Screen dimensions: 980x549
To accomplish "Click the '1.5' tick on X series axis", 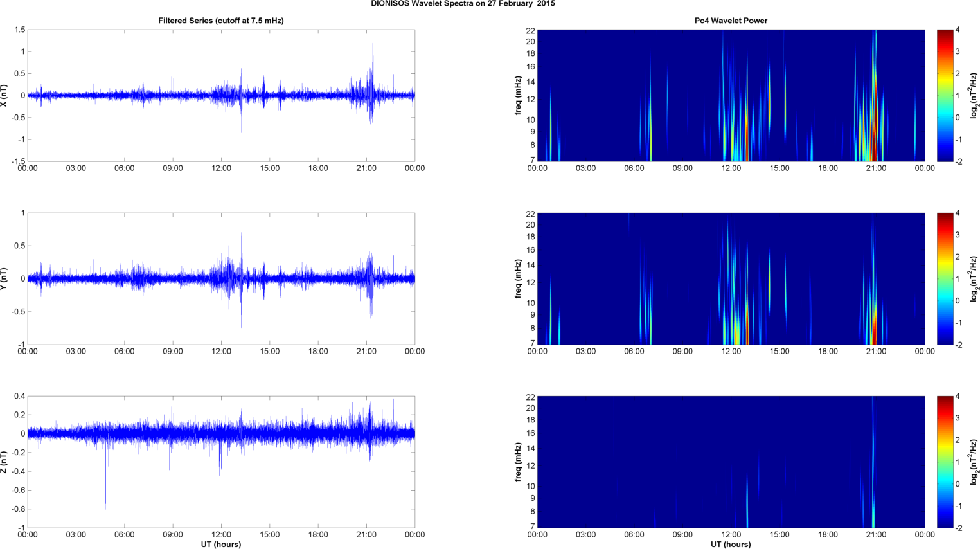I will point(19,30).
